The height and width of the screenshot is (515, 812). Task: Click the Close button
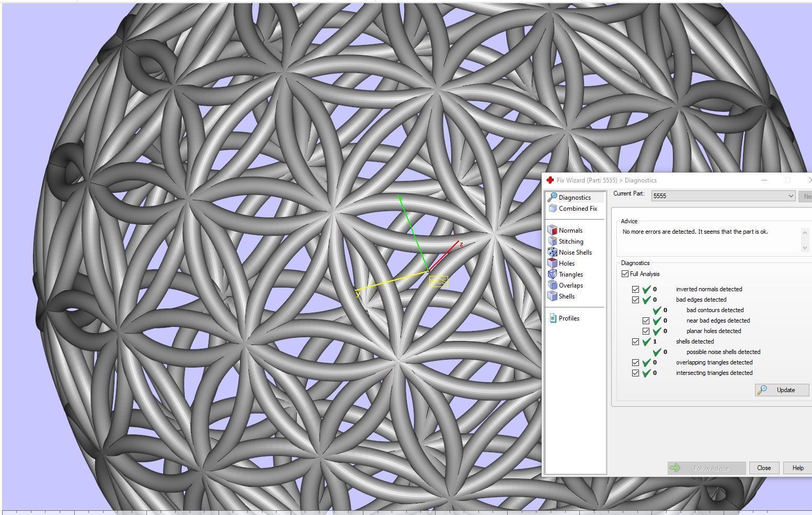763,468
